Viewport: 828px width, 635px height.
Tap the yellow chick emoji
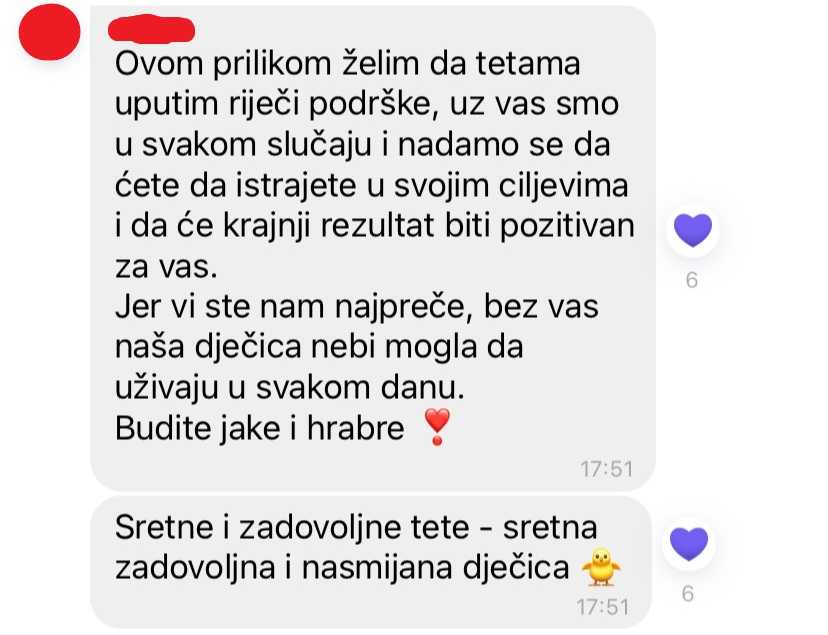601,568
